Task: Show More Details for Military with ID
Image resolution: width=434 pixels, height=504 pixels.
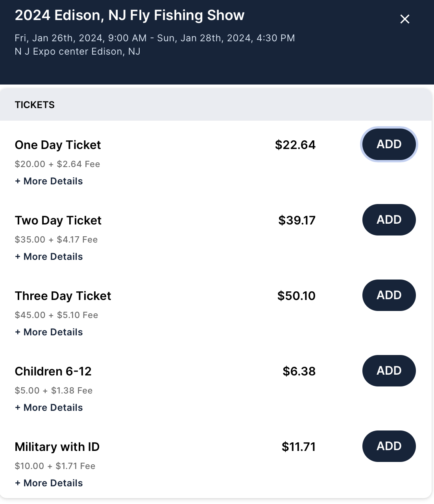Action: pos(49,483)
